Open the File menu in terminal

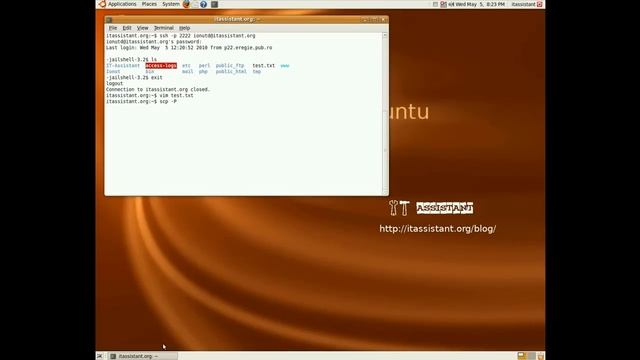113,28
